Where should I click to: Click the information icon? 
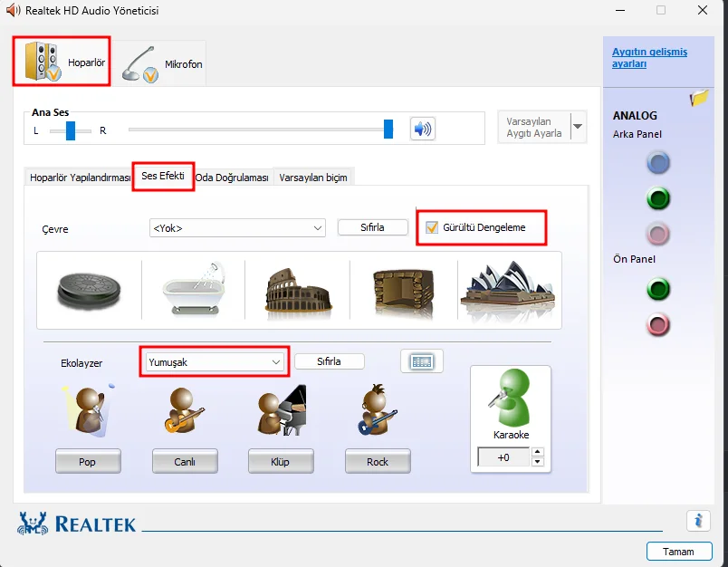tap(698, 521)
